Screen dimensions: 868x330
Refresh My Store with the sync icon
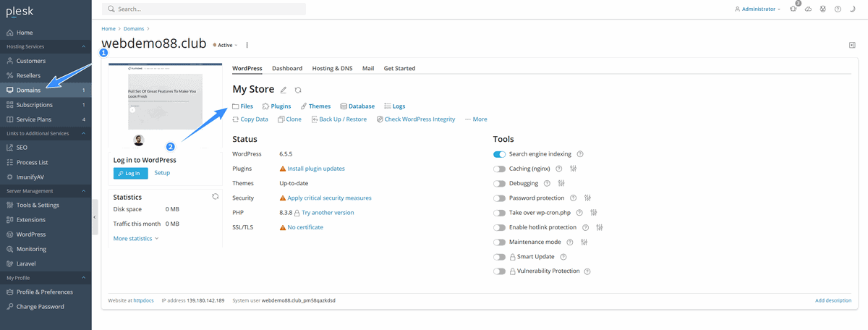coord(298,90)
